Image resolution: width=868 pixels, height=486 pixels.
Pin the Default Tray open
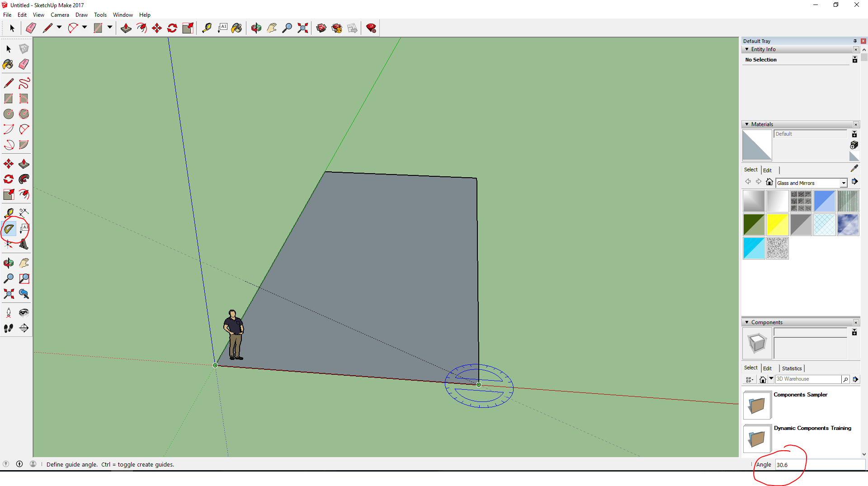tap(855, 41)
